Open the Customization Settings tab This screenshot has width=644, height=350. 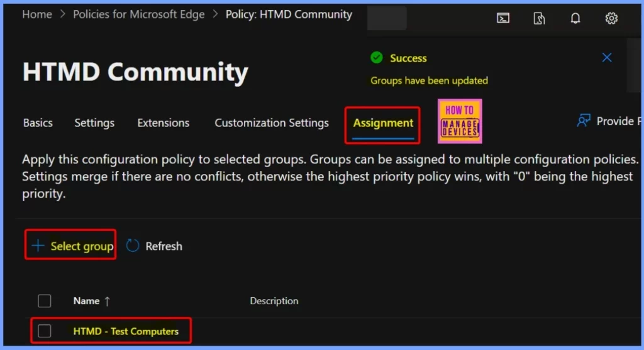pyautogui.click(x=272, y=123)
